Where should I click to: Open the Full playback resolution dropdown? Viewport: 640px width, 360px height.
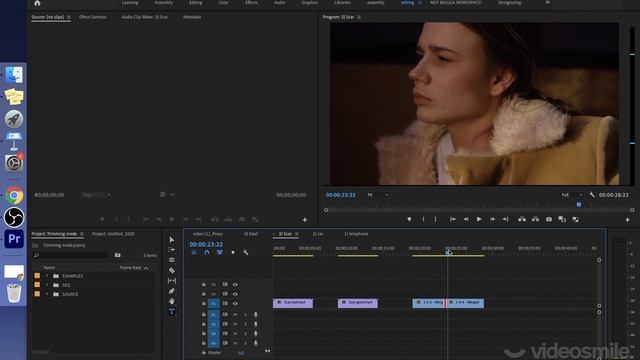[x=572, y=195]
